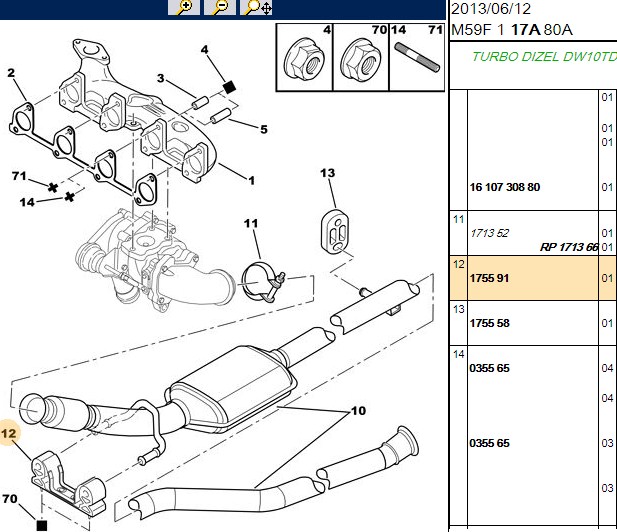Click callout 10 exhaust pipe label
This screenshot has width=617, height=532.
358,411
